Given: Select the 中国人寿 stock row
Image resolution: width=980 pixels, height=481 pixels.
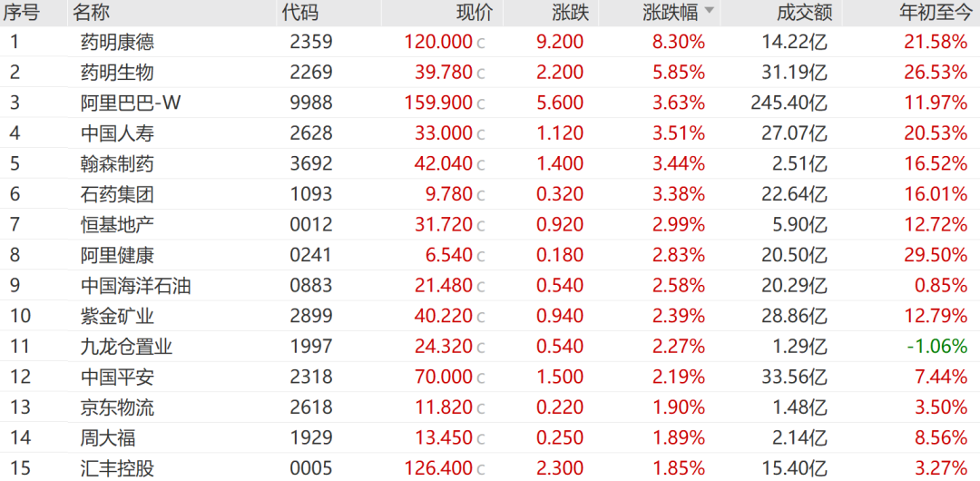Looking at the screenshot, I should [x=117, y=133].
